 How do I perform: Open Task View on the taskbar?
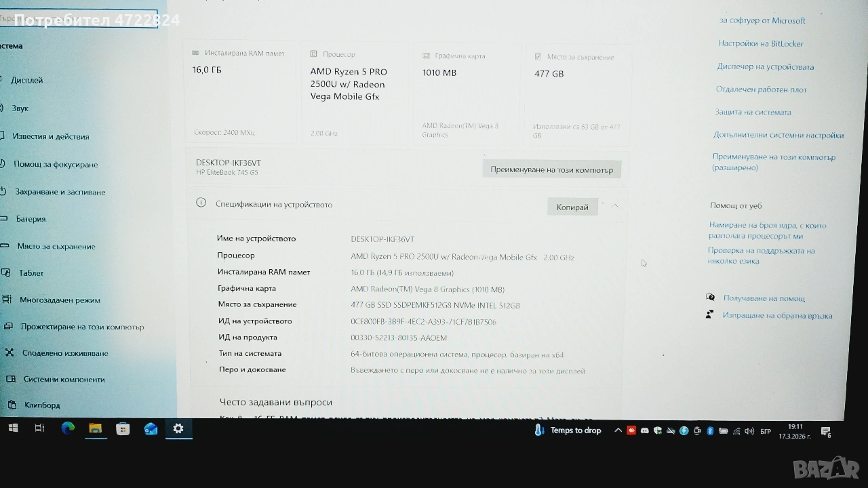39,428
